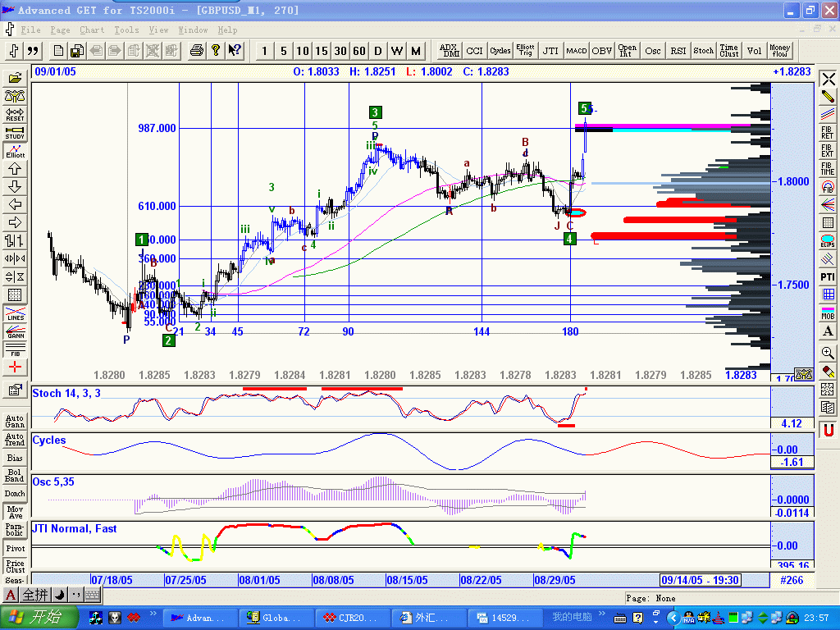Switch to Monthly (M) timeframe
Screen dimensions: 840x630
(416, 51)
